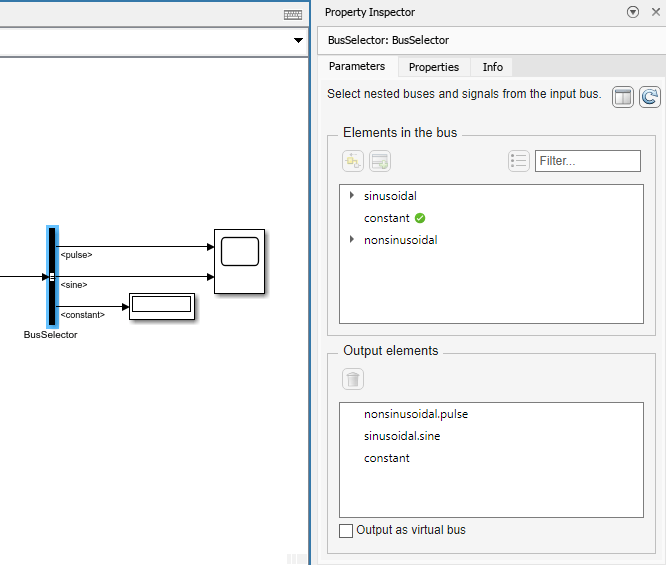
Task: Open the Info tab
Action: click(x=492, y=67)
